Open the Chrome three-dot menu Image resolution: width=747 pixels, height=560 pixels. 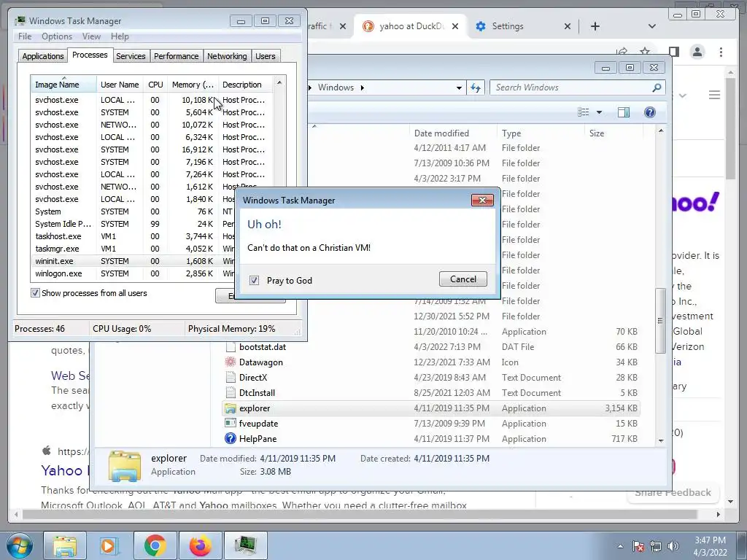721,52
